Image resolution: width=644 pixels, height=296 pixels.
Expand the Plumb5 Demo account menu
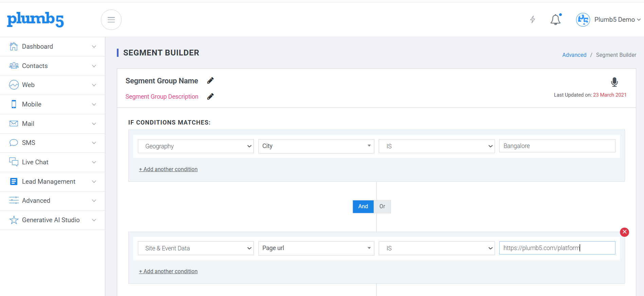click(x=617, y=20)
